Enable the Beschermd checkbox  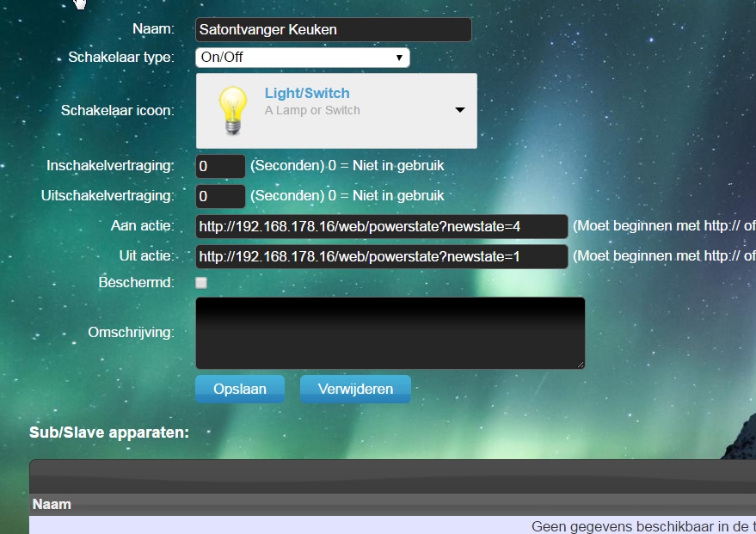[201, 283]
